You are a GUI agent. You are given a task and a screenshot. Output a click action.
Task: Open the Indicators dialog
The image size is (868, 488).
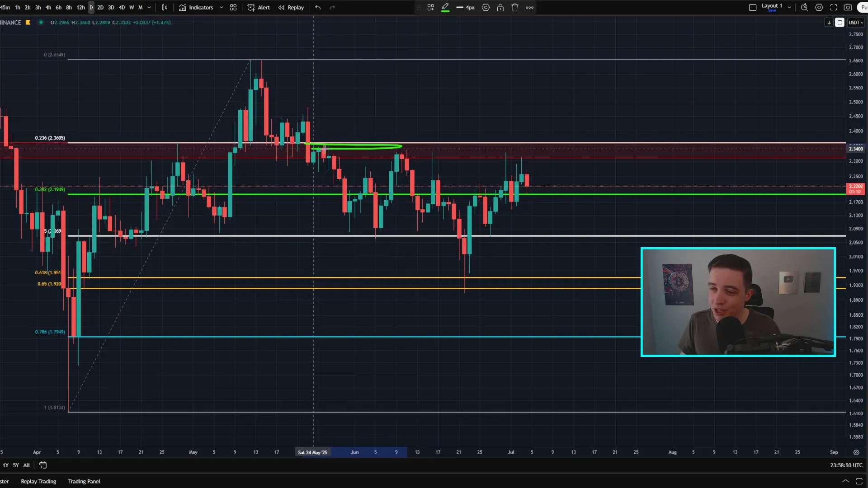pyautogui.click(x=196, y=7)
